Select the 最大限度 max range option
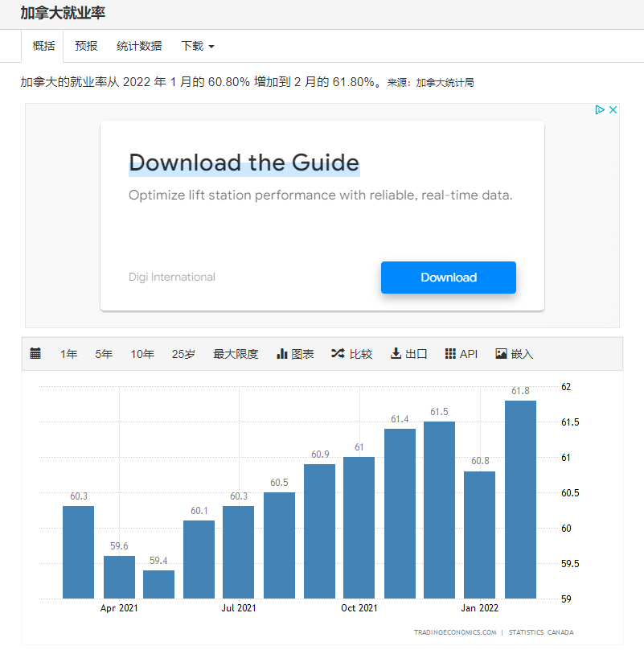This screenshot has width=644, height=650. point(236,354)
